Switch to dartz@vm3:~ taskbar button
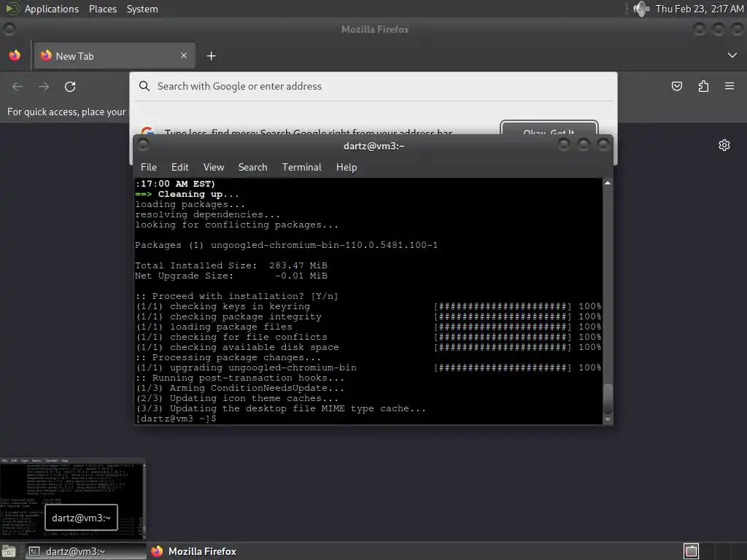 click(86, 551)
